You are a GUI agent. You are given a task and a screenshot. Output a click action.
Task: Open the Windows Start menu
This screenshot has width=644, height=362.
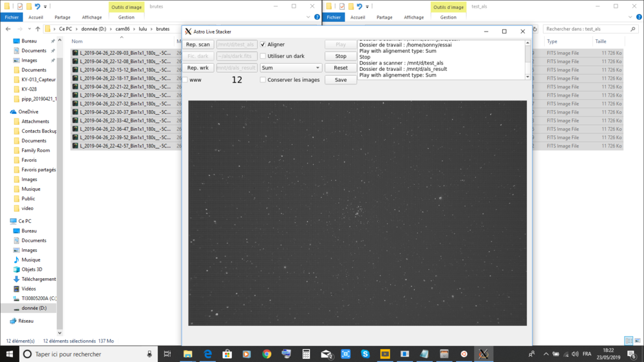point(10,354)
